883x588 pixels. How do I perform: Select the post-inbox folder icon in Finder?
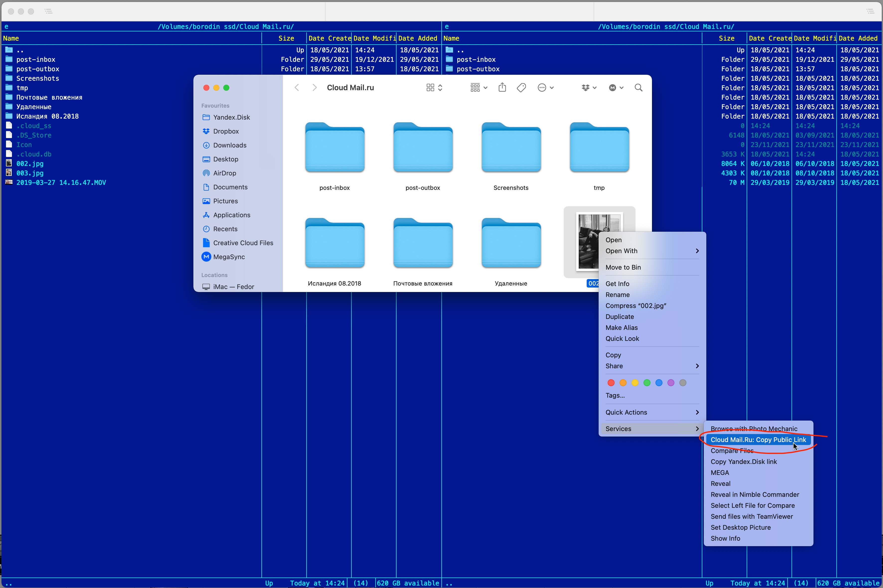tap(335, 147)
